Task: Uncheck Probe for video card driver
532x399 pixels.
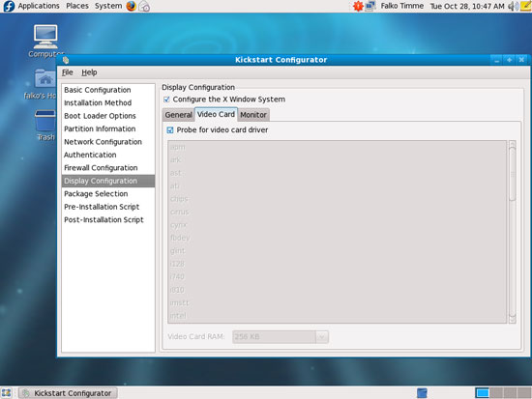Action: [170, 129]
